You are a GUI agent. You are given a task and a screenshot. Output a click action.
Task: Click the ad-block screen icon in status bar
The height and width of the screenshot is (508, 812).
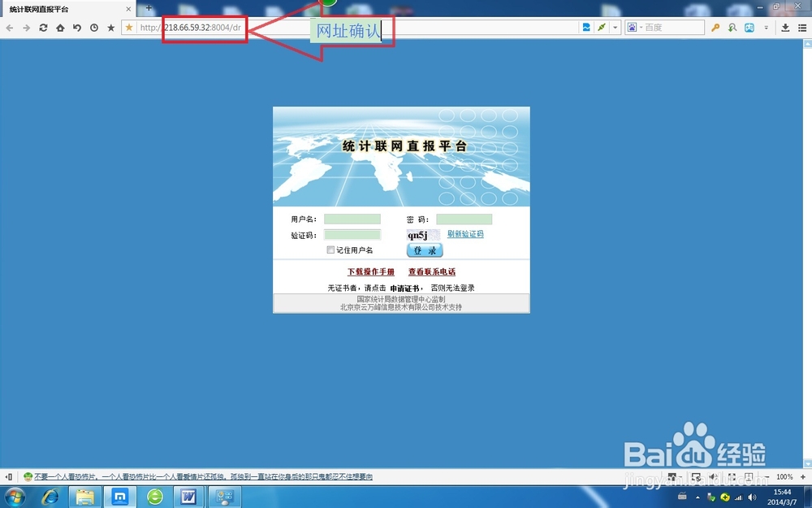click(696, 476)
